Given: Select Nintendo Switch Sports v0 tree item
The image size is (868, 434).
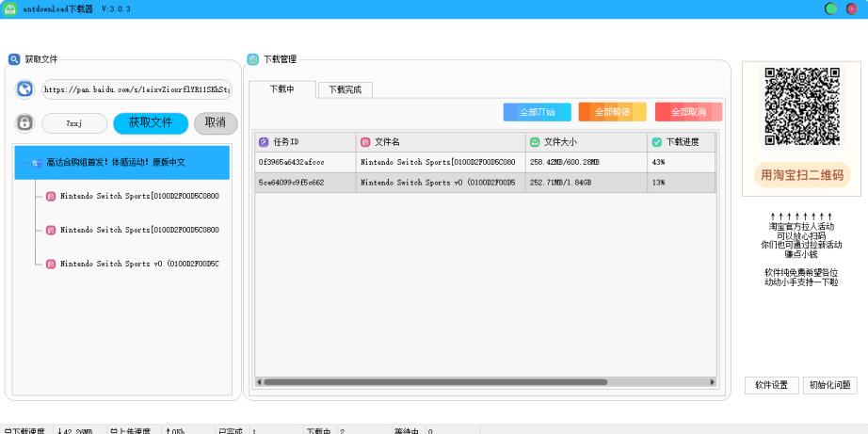Looking at the screenshot, I should 139,264.
